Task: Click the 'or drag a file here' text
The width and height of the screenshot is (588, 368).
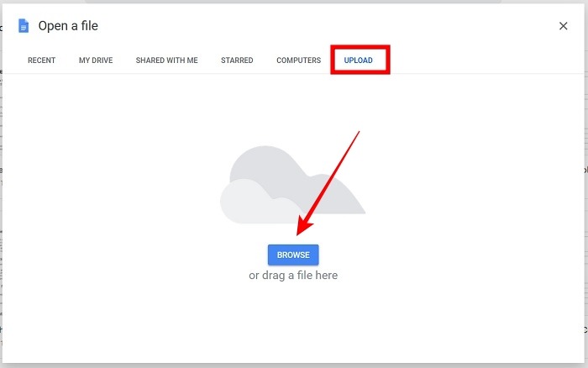Action: 293,276
